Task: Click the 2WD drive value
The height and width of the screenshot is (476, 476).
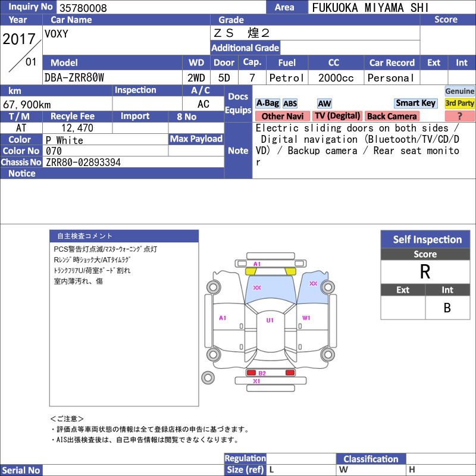Action: pos(196,78)
